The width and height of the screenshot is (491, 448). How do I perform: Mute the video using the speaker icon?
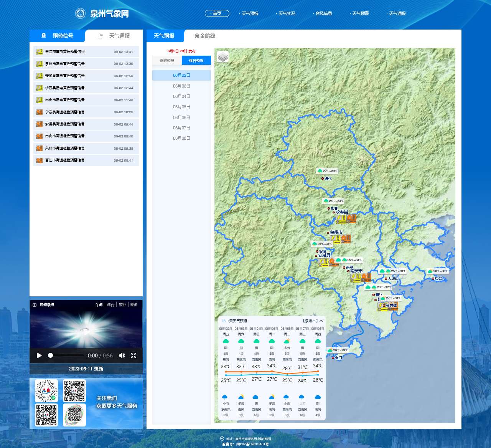click(122, 355)
